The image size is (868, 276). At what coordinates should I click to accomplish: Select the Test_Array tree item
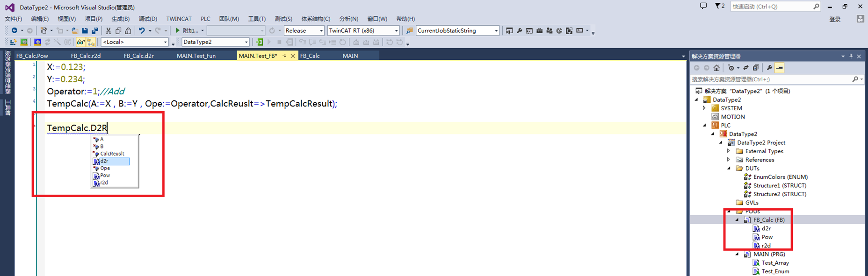775,262
